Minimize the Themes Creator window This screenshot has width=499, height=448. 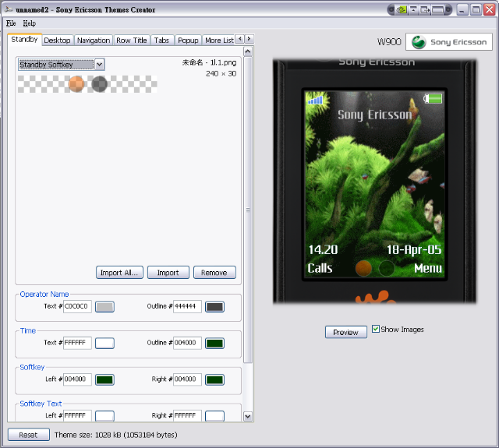(x=462, y=10)
